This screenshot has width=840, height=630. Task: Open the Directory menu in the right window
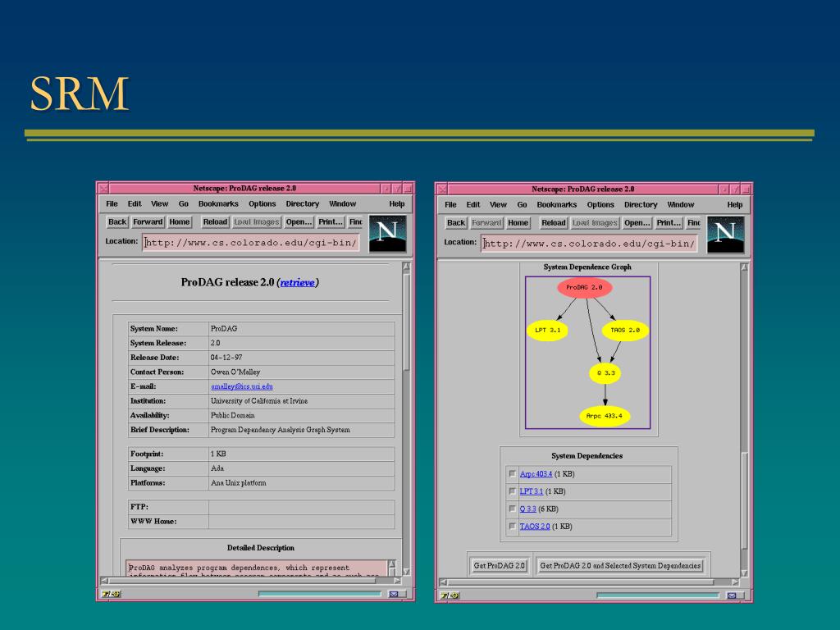pos(641,204)
